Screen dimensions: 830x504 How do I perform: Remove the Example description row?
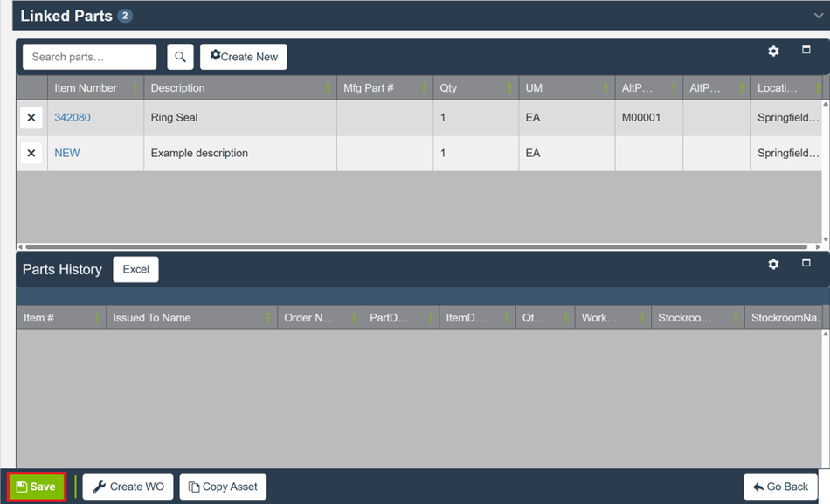click(x=31, y=154)
